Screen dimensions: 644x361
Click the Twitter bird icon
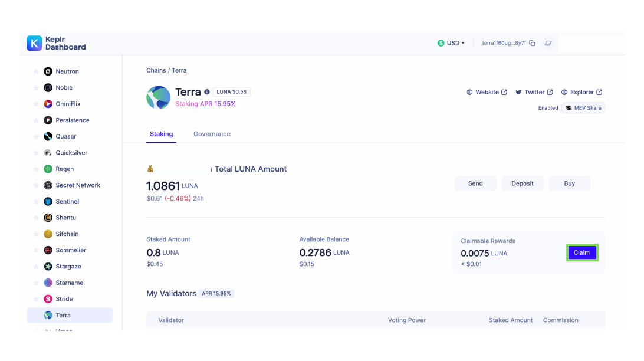pos(518,93)
